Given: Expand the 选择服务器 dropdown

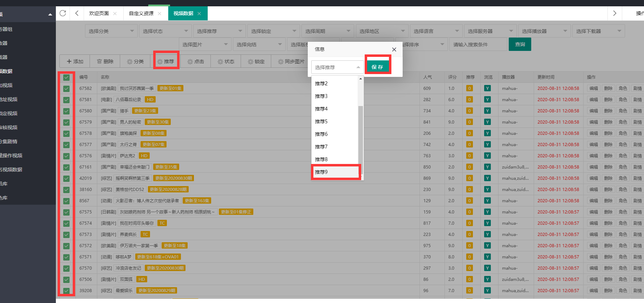Looking at the screenshot, I should 490,31.
